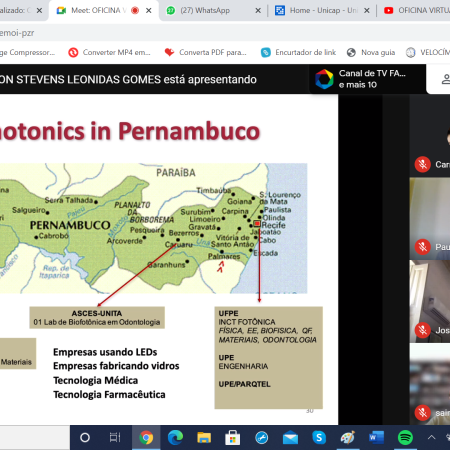450x450 pixels.
Task: Open the people panel icon in Meet
Action: pos(445,79)
